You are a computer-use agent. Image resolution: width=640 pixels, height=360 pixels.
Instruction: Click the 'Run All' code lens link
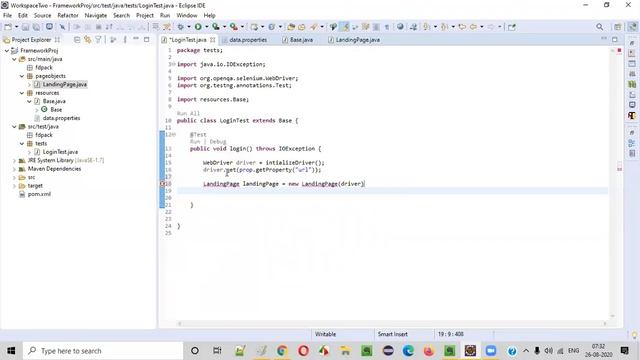coord(188,113)
